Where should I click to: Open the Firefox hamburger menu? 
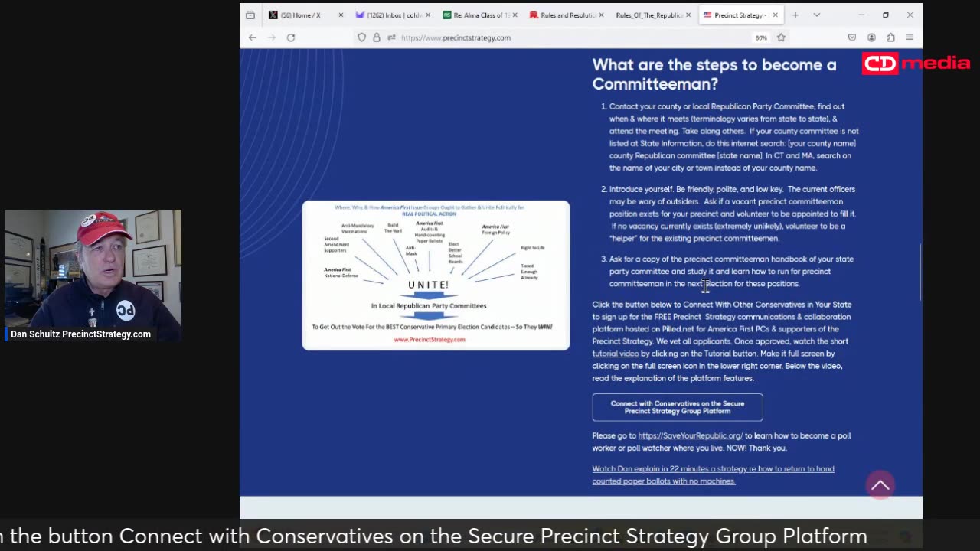910,37
